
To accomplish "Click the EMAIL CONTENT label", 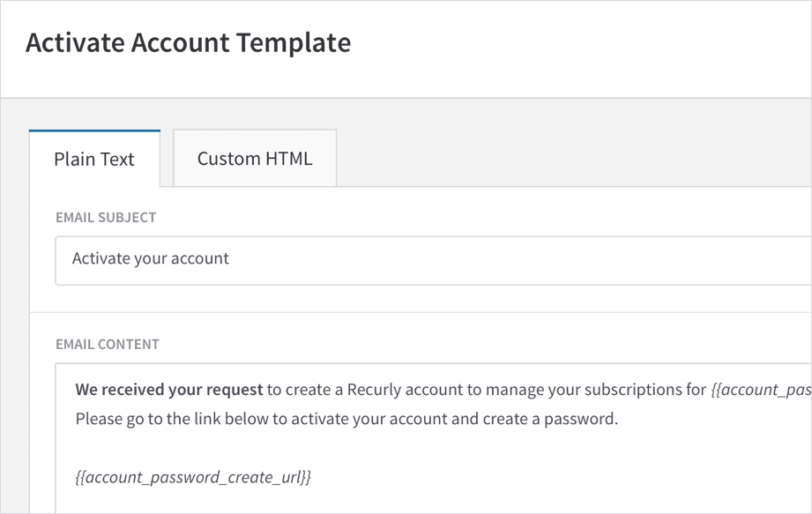I will (x=108, y=344).
